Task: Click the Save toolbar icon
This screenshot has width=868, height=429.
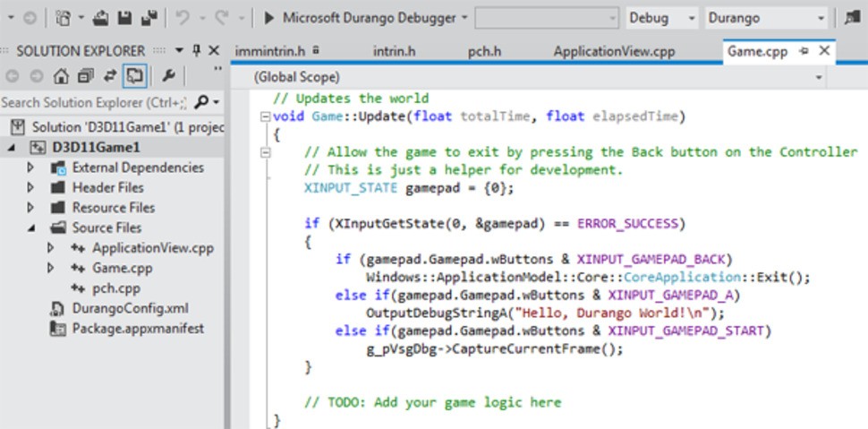Action: [124, 18]
